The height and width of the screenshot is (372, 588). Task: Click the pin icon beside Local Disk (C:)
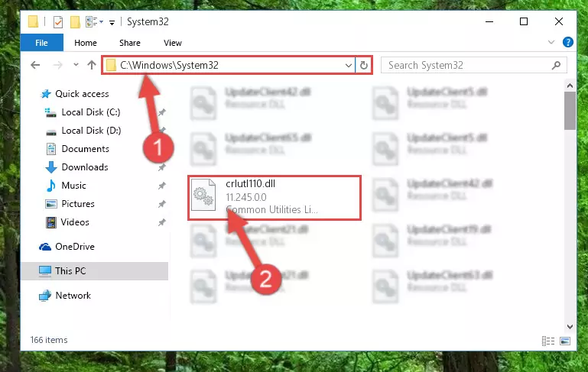click(161, 112)
